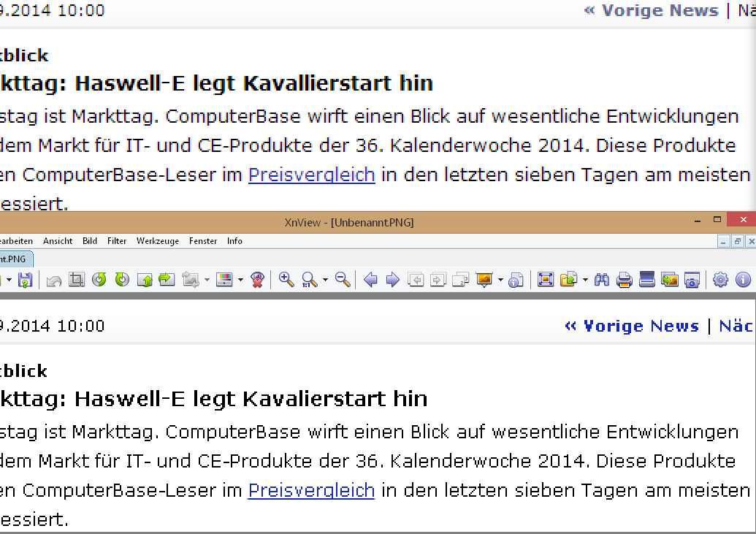This screenshot has width=756, height=534.
Task: Click the next page icon
Action: [438, 280]
